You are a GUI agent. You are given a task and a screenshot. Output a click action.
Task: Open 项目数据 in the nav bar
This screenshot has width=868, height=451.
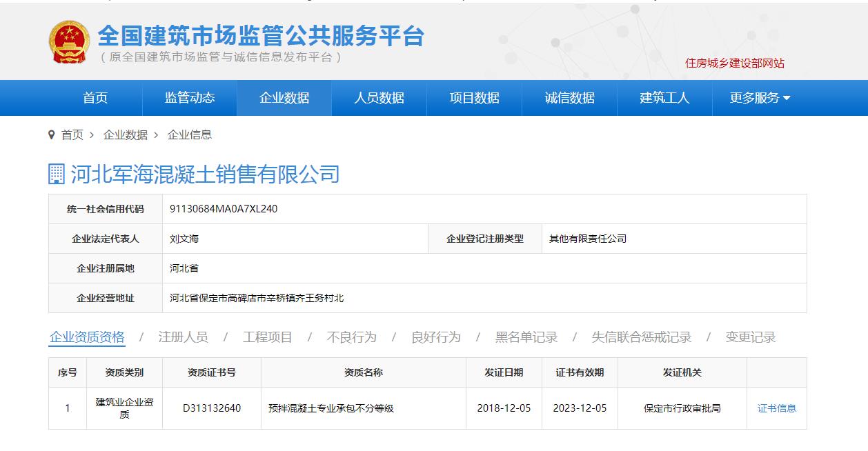pos(475,98)
